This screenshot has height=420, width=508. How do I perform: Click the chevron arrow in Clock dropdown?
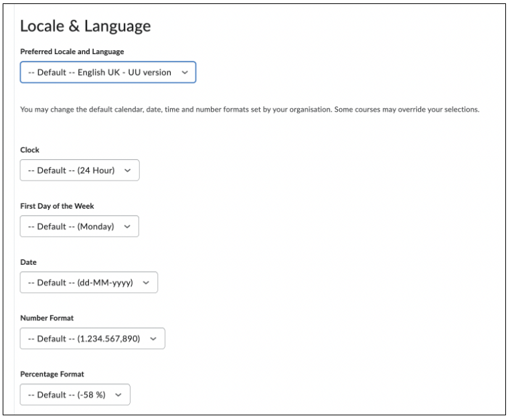(x=128, y=171)
